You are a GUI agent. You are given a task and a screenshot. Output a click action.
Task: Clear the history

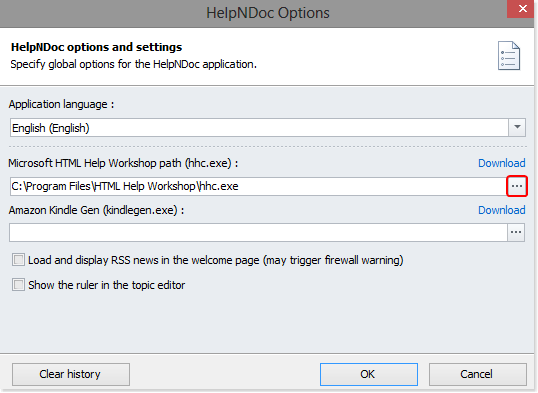(x=71, y=374)
